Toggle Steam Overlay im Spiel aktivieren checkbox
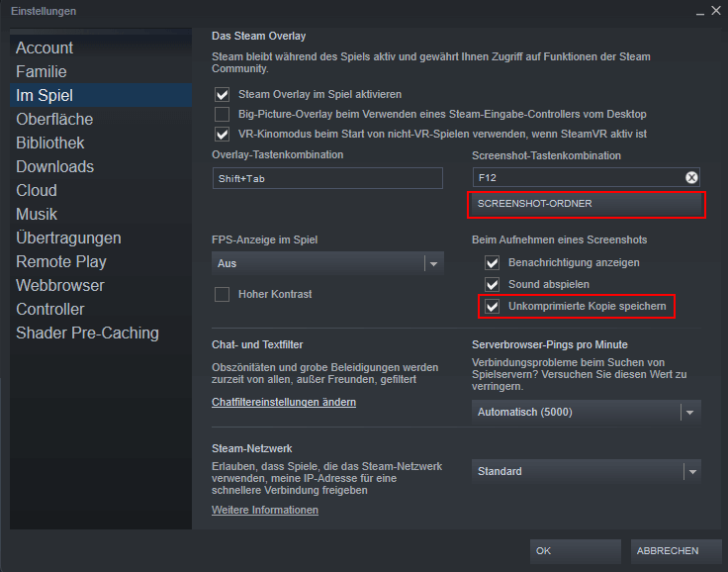The width and height of the screenshot is (728, 572). (x=222, y=94)
